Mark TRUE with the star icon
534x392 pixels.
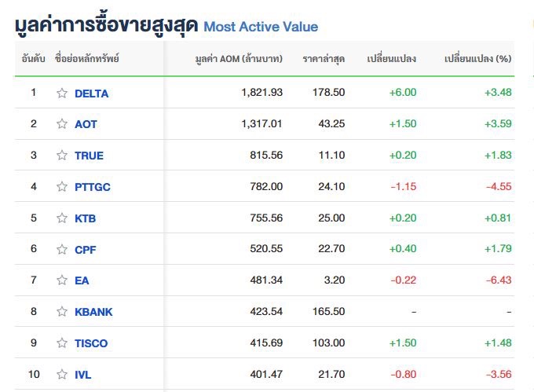point(62,156)
